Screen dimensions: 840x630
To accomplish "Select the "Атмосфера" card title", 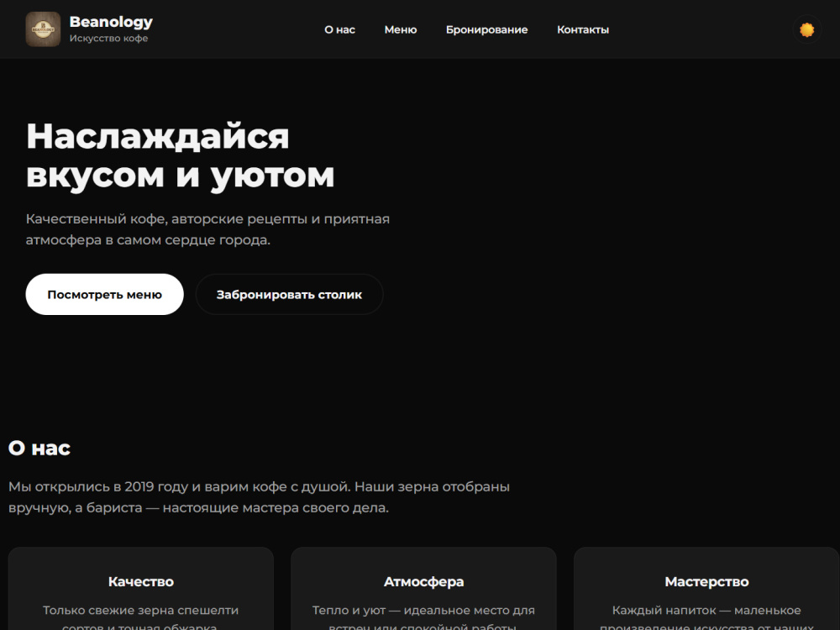I will point(423,582).
